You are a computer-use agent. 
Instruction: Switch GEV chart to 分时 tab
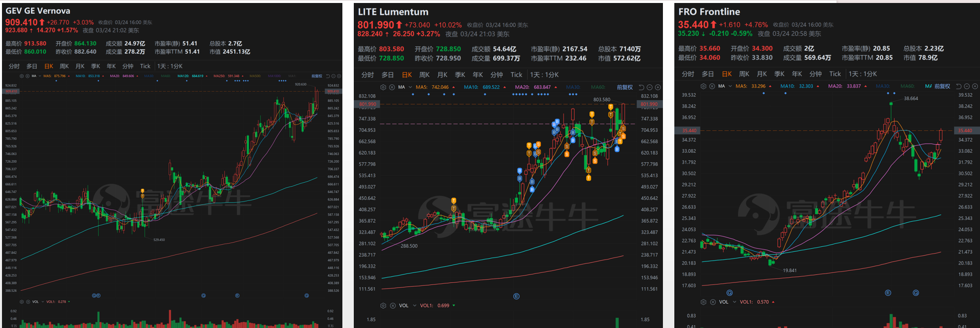click(x=14, y=66)
